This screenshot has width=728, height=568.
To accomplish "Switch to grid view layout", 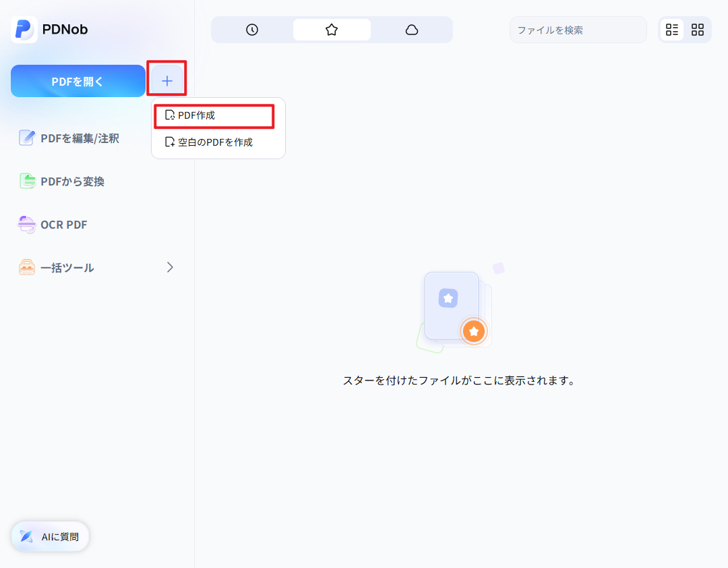I will point(698,30).
